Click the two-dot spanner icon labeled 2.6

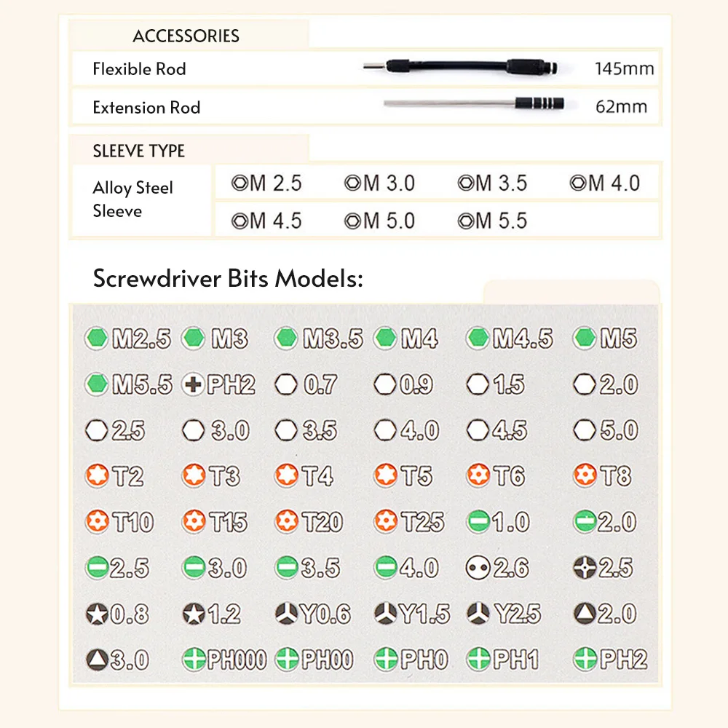coord(478,567)
